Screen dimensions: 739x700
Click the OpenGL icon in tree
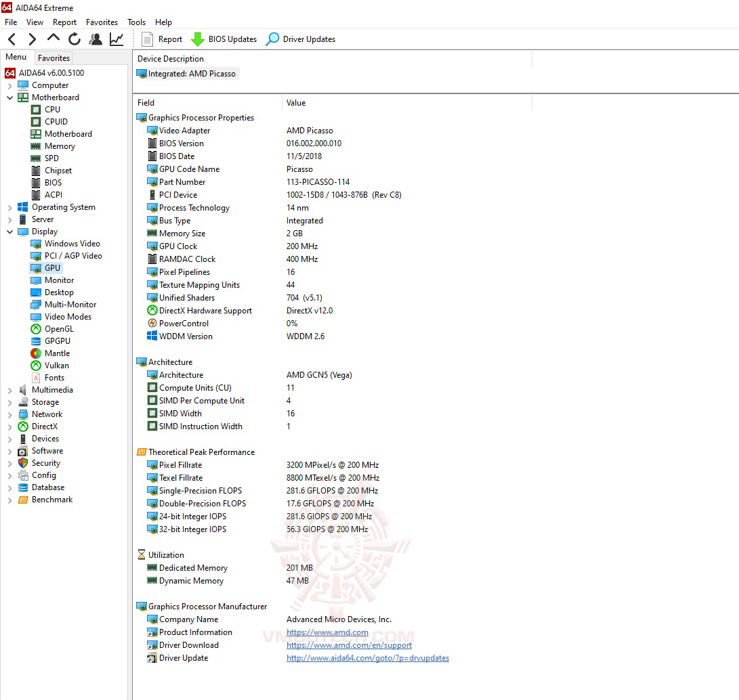(x=36, y=329)
